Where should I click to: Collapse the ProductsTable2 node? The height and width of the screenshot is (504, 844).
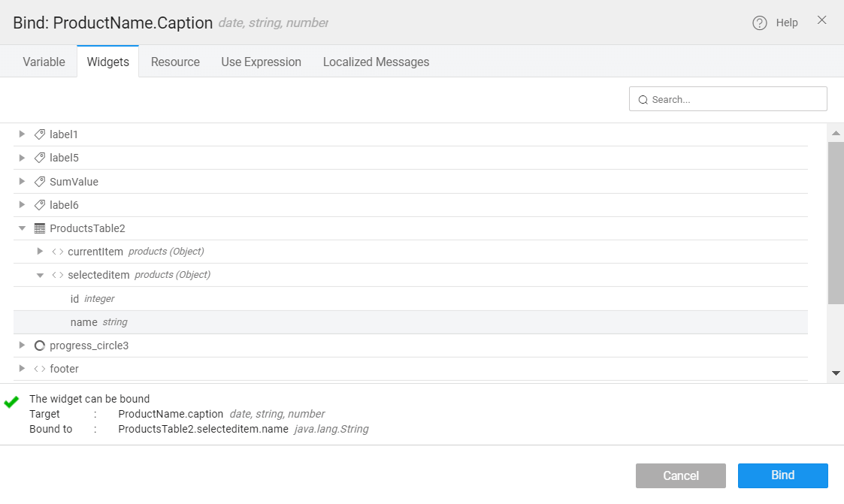[22, 228]
